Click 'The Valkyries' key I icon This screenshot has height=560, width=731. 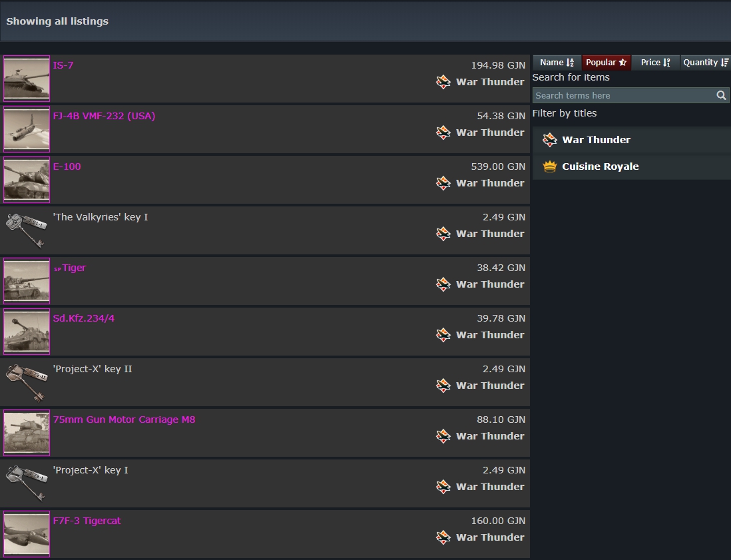[x=27, y=230]
